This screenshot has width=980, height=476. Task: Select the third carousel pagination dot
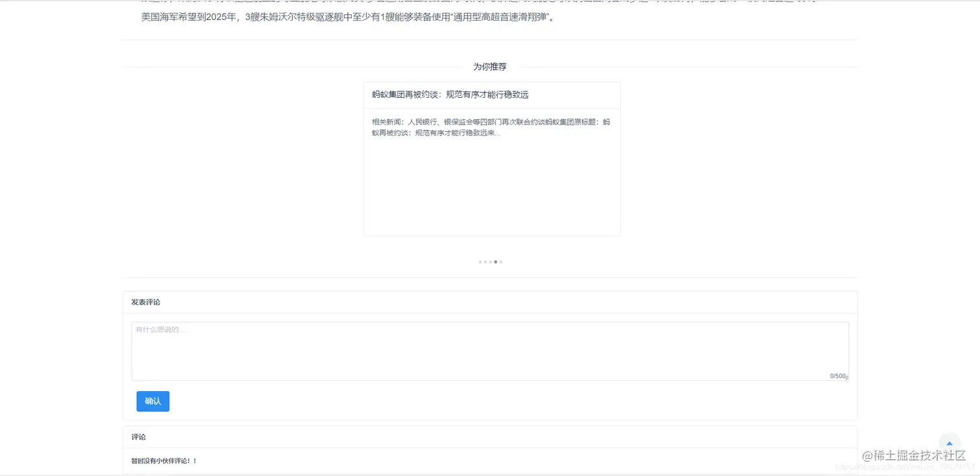[x=490, y=262]
